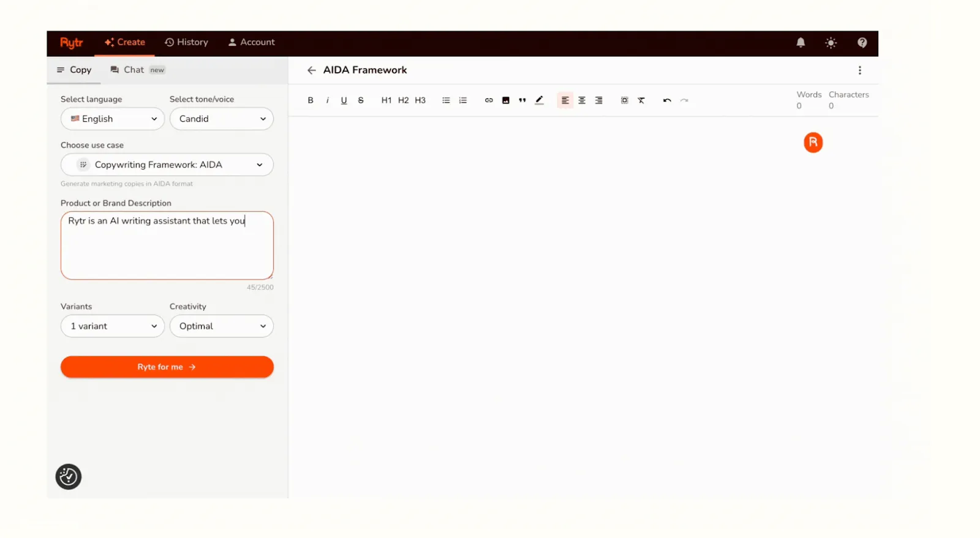Align text right

pos(598,100)
